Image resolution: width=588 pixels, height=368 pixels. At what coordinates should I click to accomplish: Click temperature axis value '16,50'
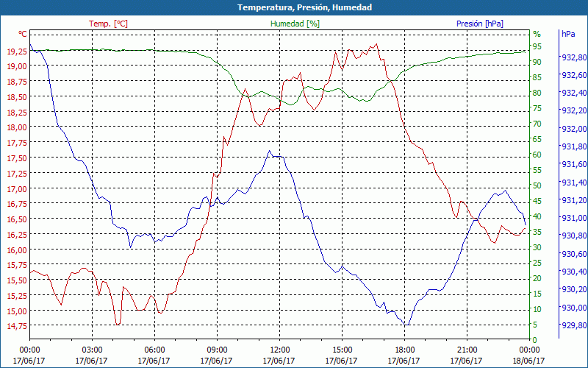17,219
